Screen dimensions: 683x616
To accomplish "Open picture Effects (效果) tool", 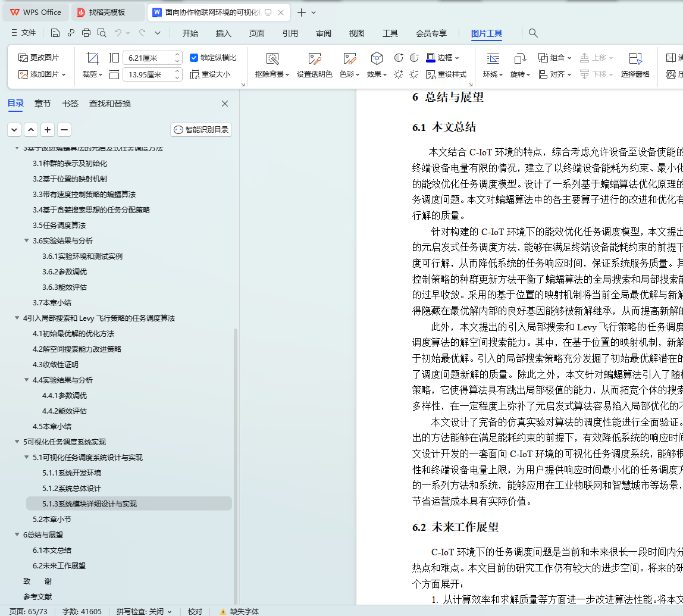I will coord(377,65).
